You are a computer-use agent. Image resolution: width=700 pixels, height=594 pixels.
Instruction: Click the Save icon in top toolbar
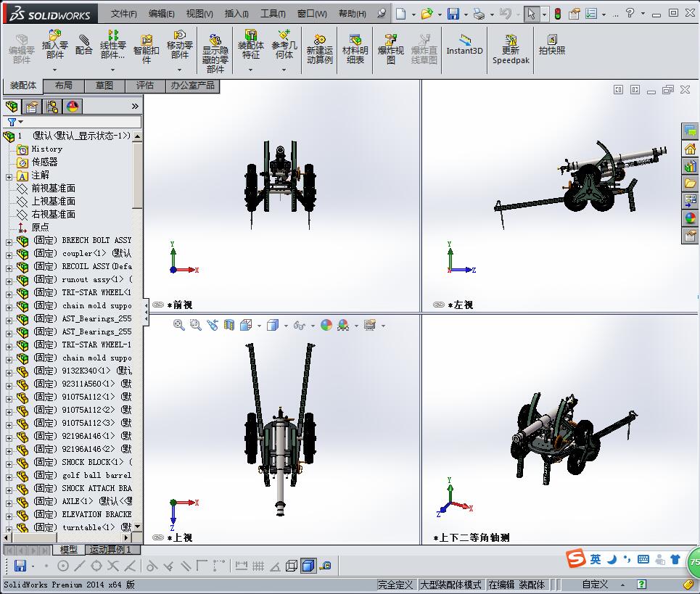coord(453,14)
